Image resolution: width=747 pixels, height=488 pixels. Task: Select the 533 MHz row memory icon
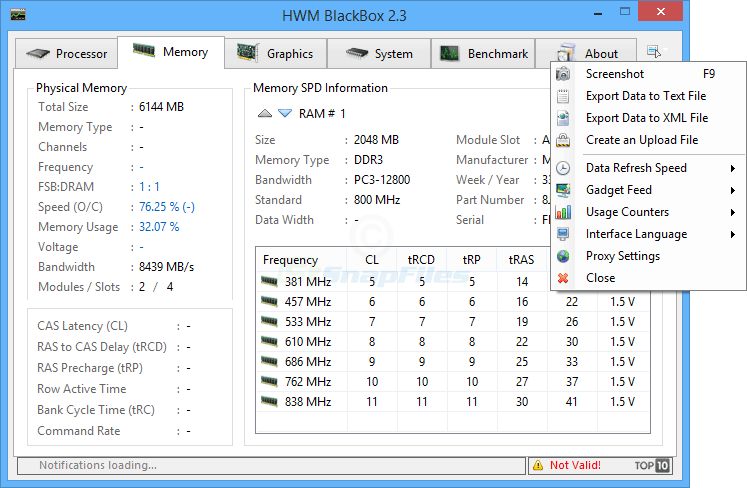269,321
